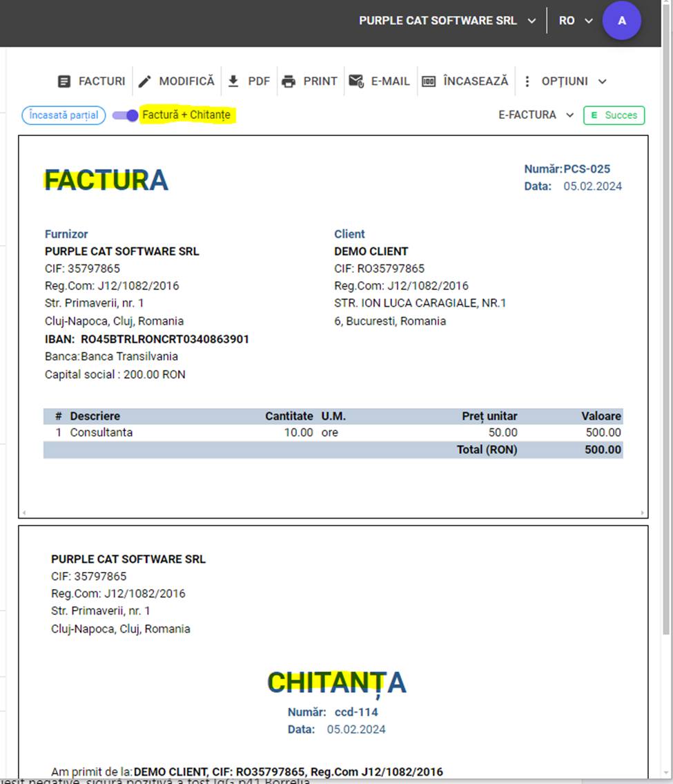Click quantity 10.00 cell
This screenshot has height=784, width=673.
(x=299, y=432)
